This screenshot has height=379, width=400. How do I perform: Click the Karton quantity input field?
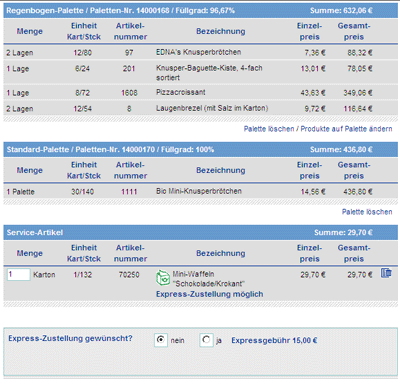[x=19, y=275]
